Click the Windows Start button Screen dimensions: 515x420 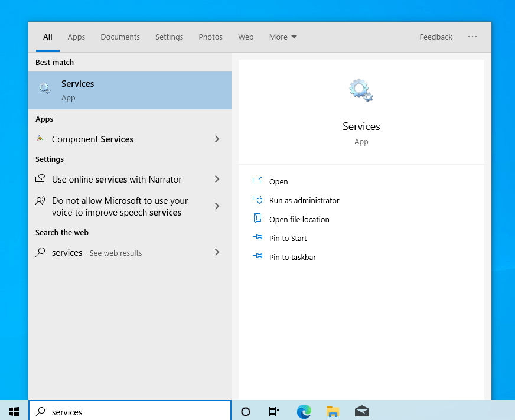[x=14, y=412]
